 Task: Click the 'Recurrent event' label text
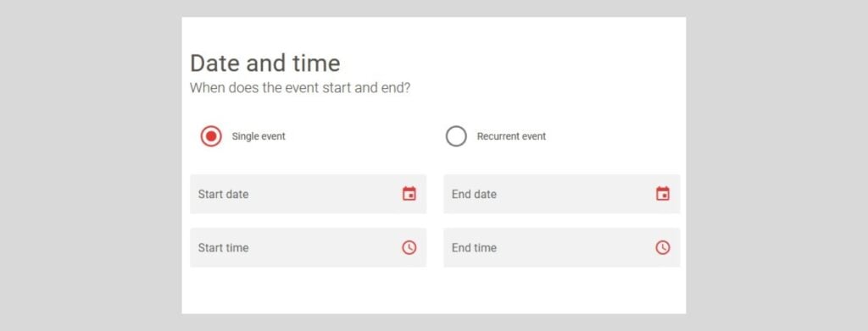(x=511, y=136)
